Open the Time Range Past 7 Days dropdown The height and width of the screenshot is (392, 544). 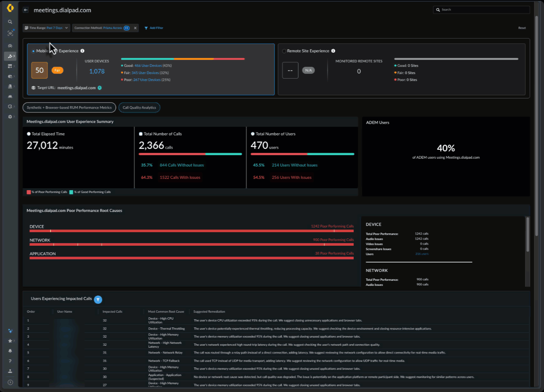click(x=46, y=28)
